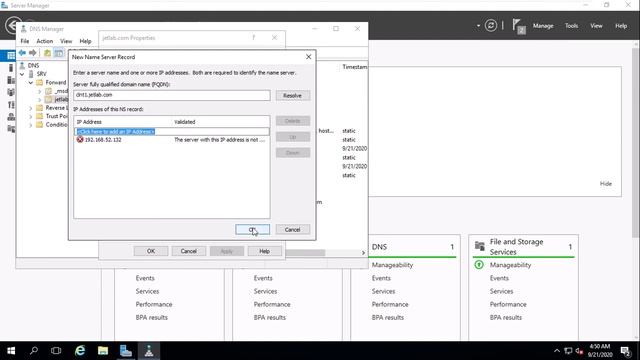Screen dimensions: 640x360
Task: Open File and Storage Services tile header
Action: click(524, 247)
